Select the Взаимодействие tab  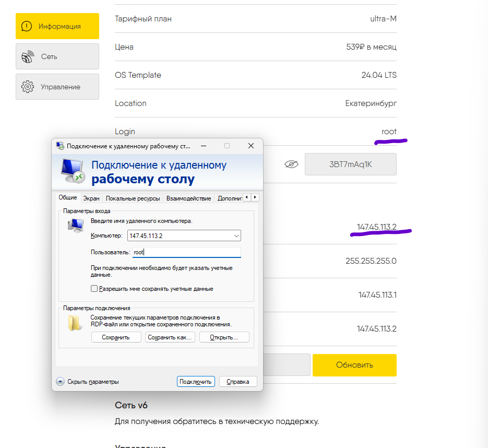tap(188, 198)
